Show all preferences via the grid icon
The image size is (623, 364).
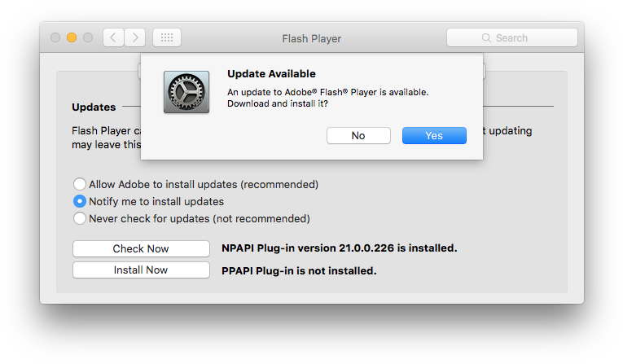pos(167,37)
